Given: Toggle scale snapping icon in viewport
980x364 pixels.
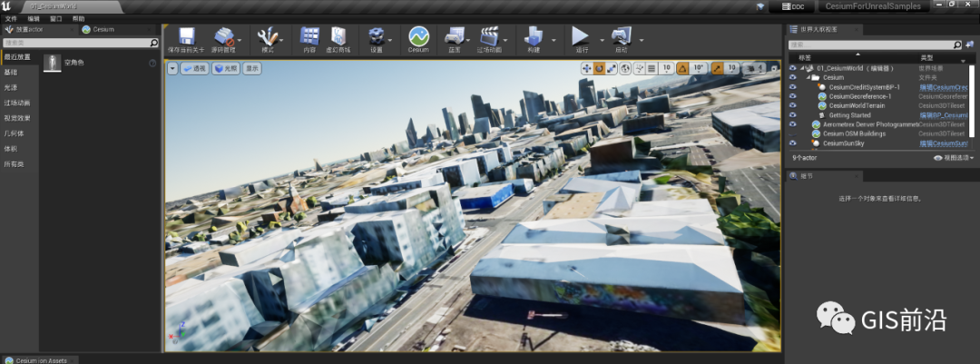Looking at the screenshot, I should tap(717, 69).
